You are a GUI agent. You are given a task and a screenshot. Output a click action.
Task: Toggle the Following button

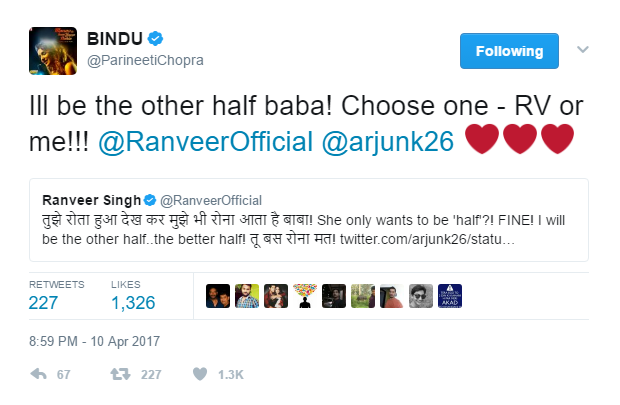pyautogui.click(x=509, y=51)
